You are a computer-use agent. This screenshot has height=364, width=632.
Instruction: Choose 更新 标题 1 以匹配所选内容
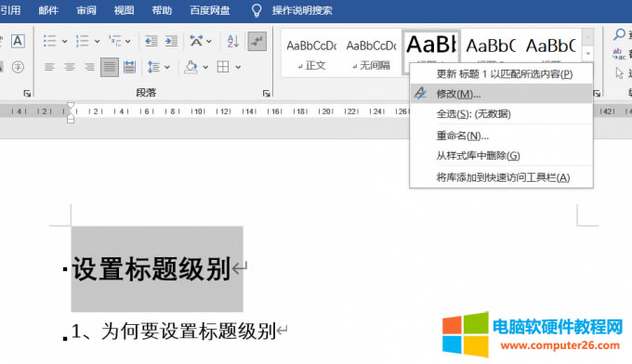point(501,74)
